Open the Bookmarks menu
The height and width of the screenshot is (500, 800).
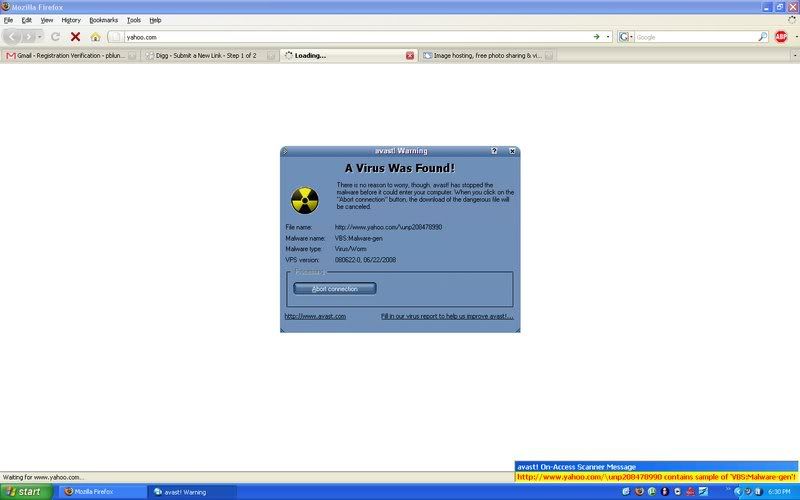102,20
